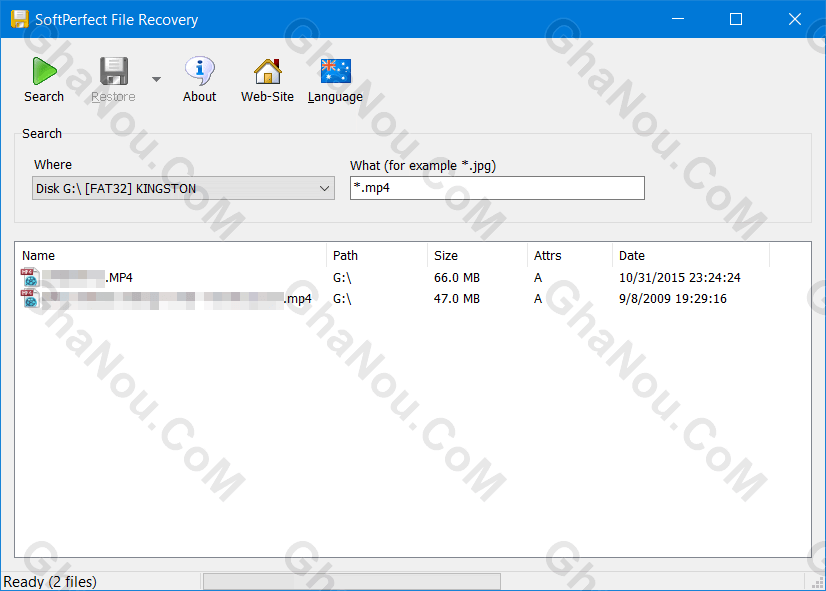The width and height of the screenshot is (826, 591).
Task: Sort results by the Date column
Action: pyautogui.click(x=691, y=255)
